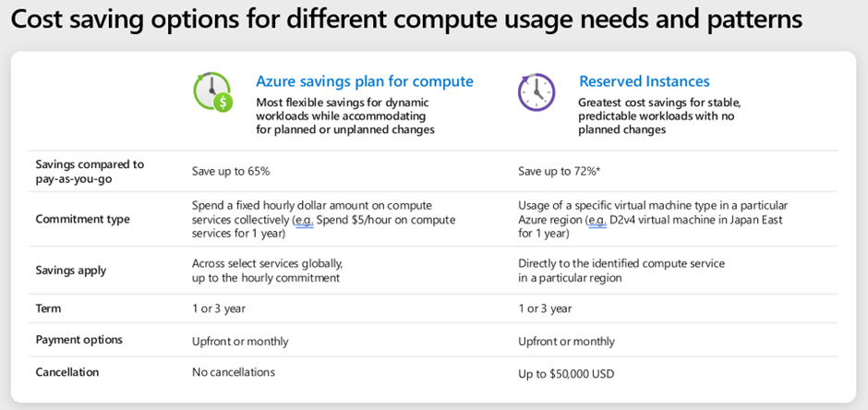The image size is (868, 410).
Task: Open the Azure savings plan for compute heading
Action: point(364,82)
